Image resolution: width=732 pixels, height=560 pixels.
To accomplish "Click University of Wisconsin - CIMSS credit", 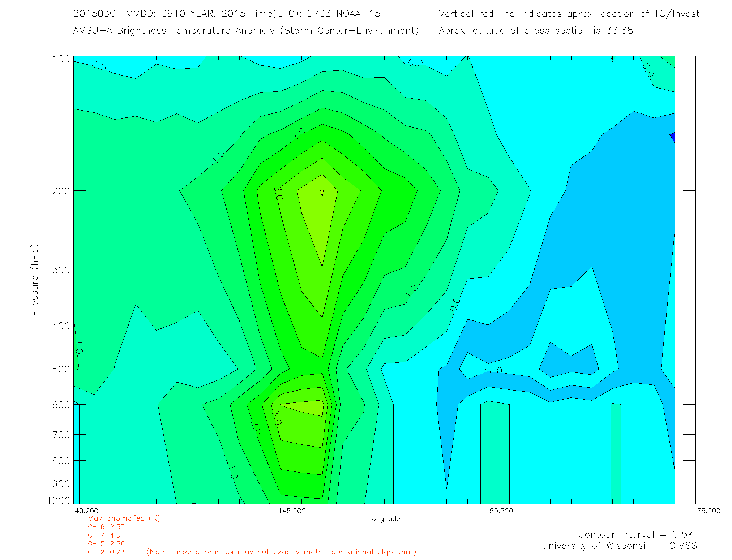I will coord(619,546).
